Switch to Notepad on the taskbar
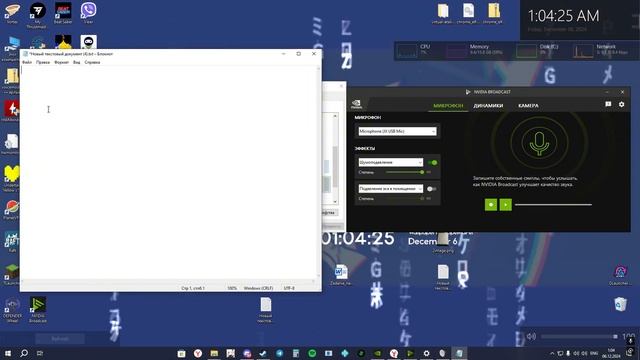 tap(459, 353)
